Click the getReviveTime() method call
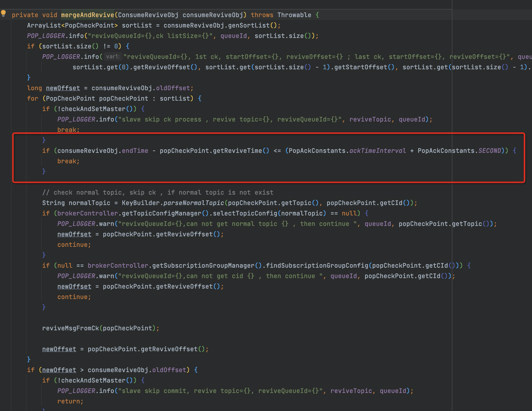The image size is (532, 411). [x=241, y=151]
